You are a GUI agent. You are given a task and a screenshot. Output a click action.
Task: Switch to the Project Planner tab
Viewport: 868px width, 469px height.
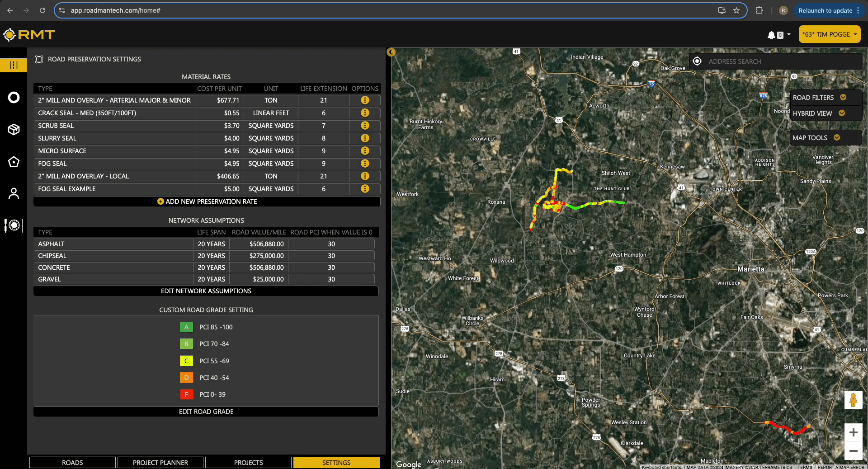160,462
